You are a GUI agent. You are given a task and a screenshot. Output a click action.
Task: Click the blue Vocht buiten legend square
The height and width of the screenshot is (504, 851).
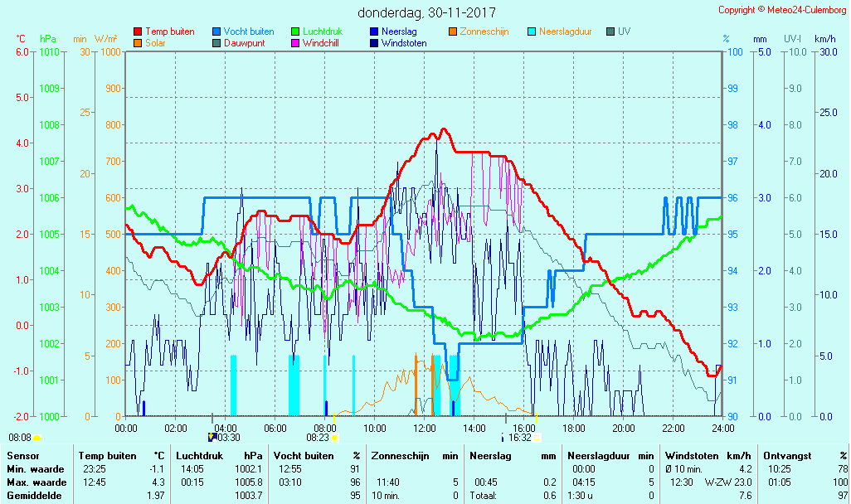coord(216,32)
